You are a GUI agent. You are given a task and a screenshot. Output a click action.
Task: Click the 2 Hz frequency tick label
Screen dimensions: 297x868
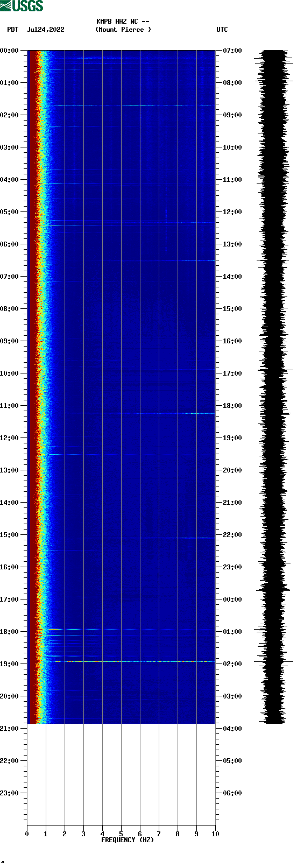click(65, 834)
